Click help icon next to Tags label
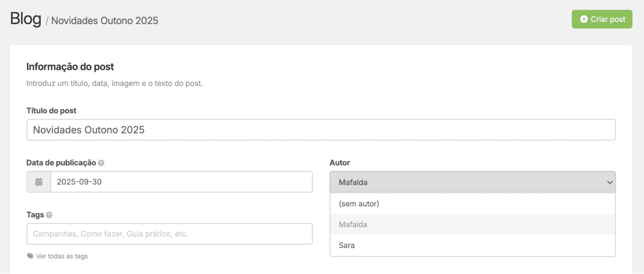Screen dimensions: 644x274 click(49, 215)
